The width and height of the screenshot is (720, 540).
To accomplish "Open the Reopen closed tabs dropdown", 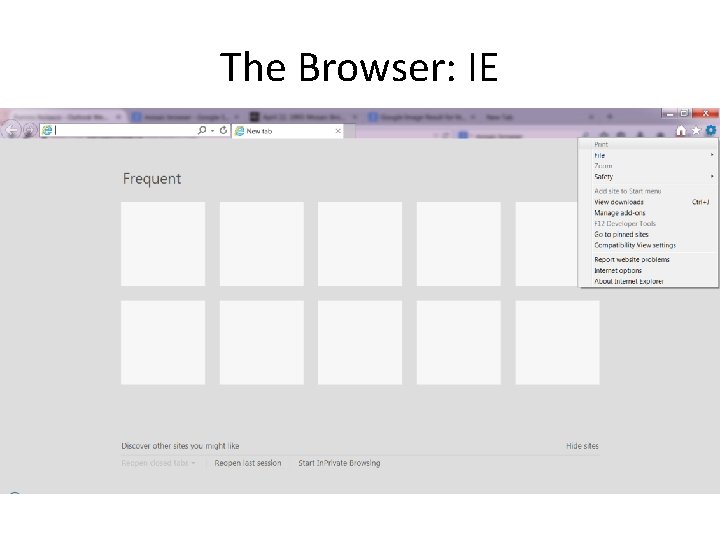I will (x=158, y=463).
